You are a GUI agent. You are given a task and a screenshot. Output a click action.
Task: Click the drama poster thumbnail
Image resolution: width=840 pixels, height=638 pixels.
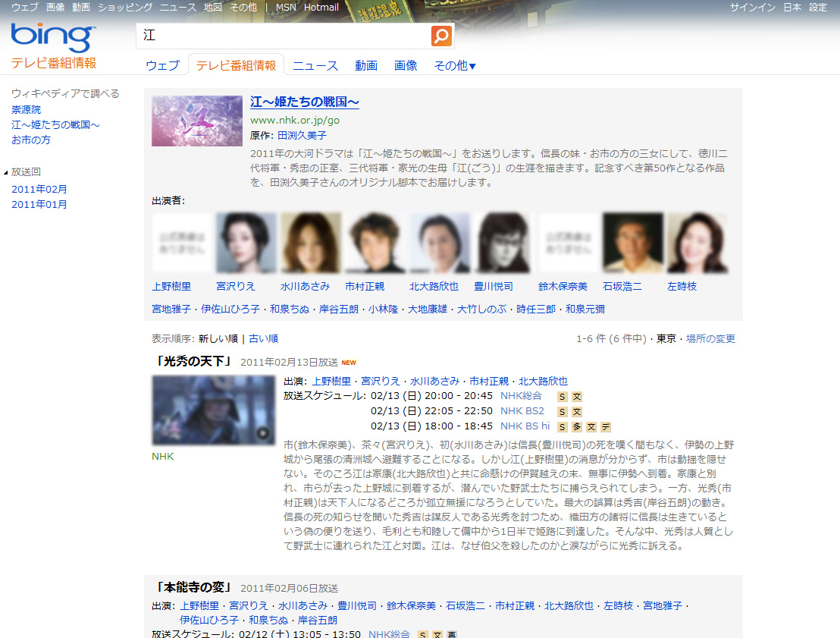click(197, 121)
